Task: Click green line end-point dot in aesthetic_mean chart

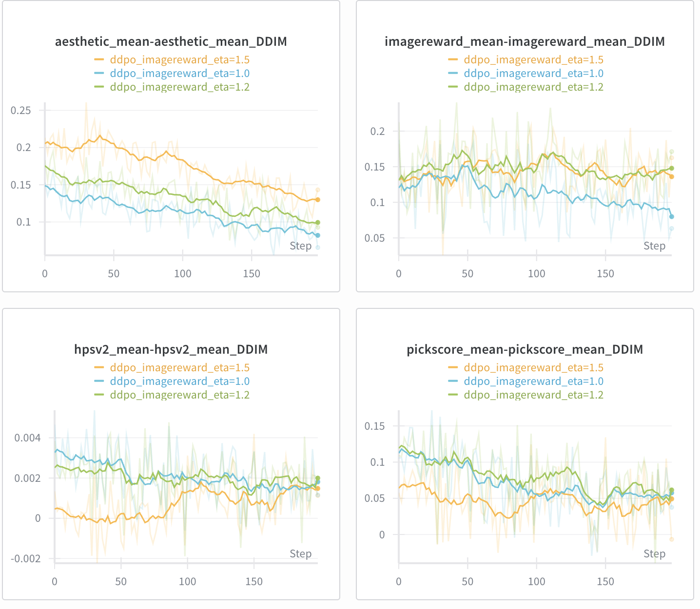Action: tap(318, 223)
